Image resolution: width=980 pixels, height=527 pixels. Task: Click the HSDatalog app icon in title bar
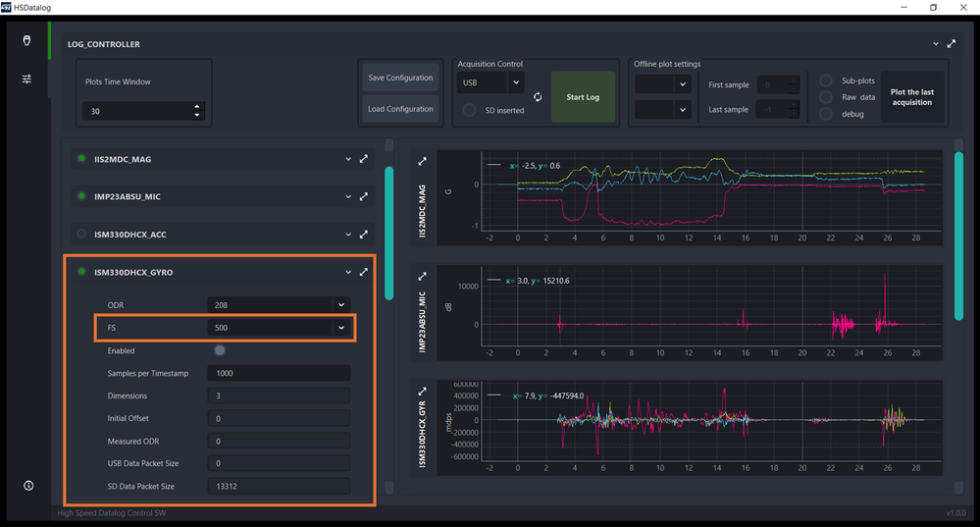(6, 8)
